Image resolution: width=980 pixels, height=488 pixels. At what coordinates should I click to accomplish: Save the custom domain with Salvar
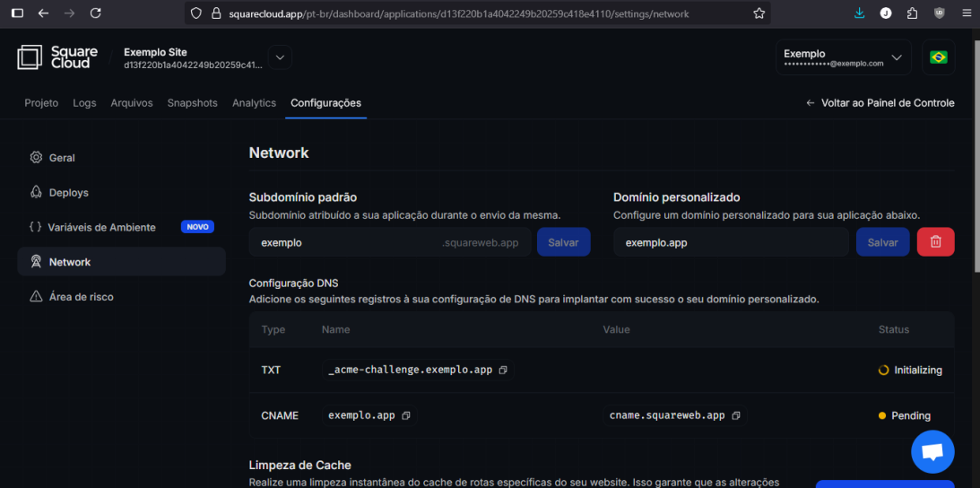coord(882,242)
